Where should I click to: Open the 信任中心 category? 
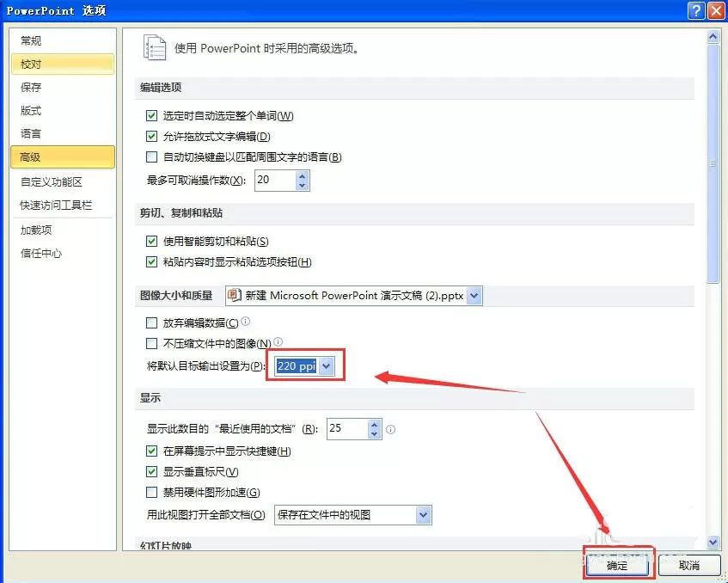tap(62, 253)
